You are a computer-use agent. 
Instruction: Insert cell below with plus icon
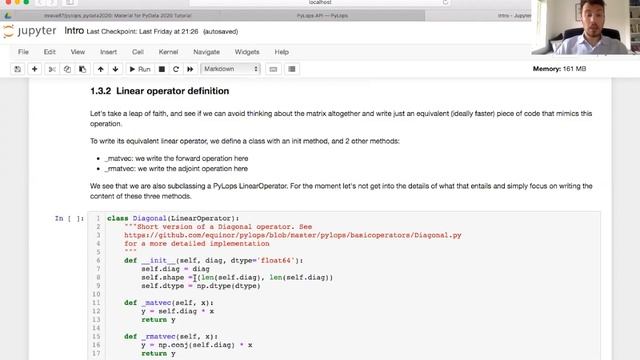click(35, 69)
